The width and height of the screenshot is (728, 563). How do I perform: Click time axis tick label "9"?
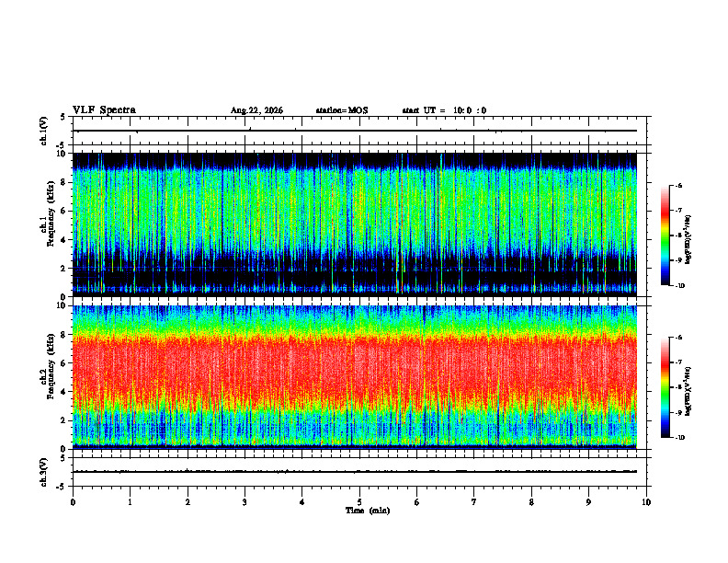tap(588, 502)
